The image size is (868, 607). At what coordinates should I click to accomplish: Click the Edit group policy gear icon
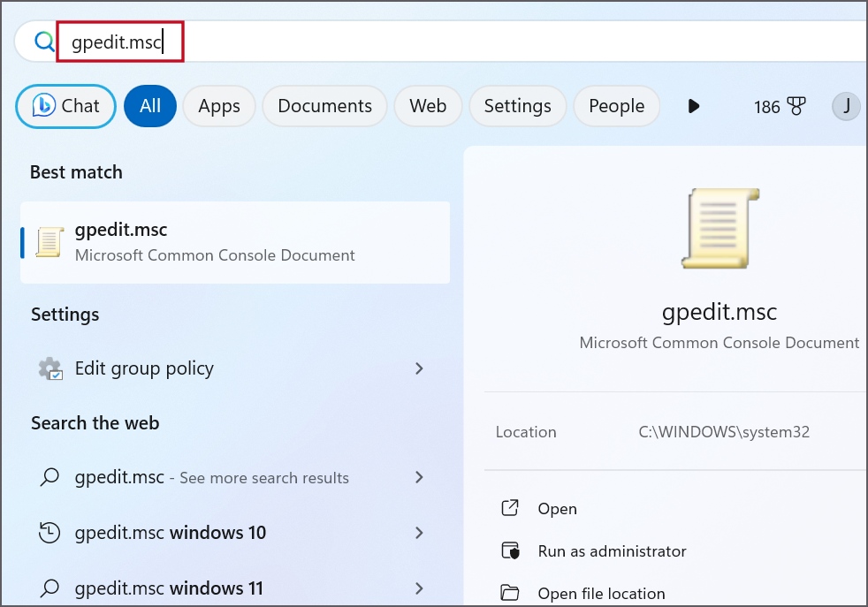(x=50, y=368)
